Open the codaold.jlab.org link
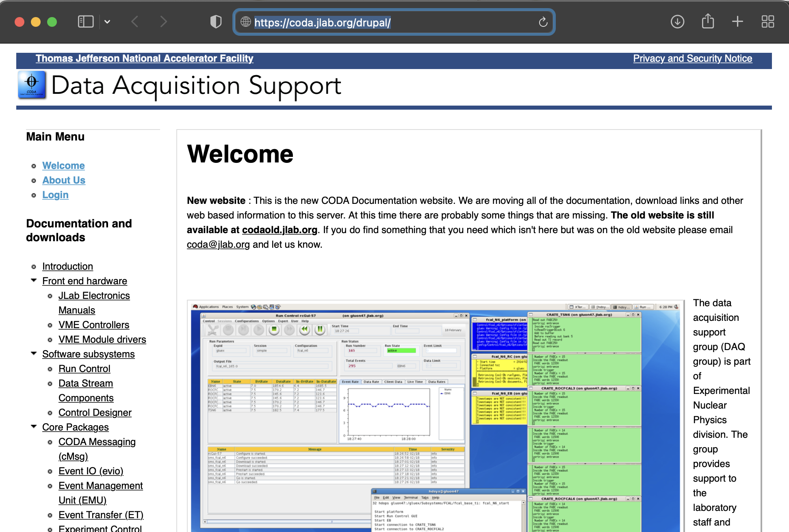The height and width of the screenshot is (532, 789). click(280, 230)
